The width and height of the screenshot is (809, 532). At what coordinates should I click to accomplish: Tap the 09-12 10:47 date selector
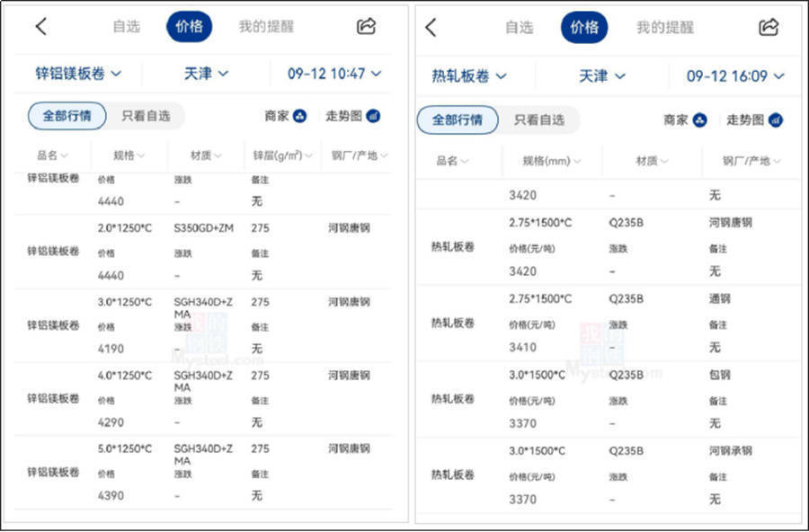tap(333, 75)
